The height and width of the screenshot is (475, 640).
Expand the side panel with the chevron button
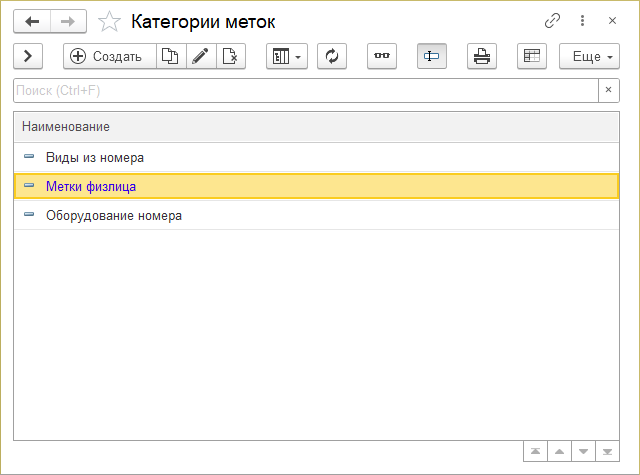click(x=28, y=57)
